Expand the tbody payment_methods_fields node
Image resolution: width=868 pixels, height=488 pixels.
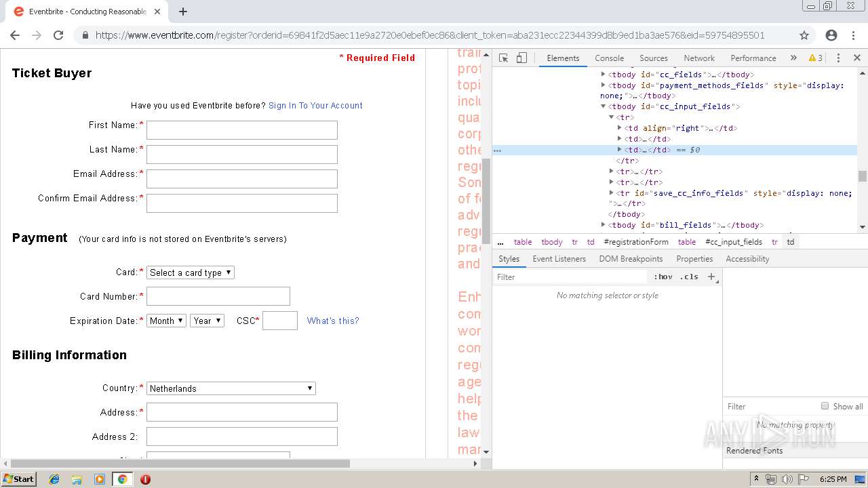(x=604, y=85)
